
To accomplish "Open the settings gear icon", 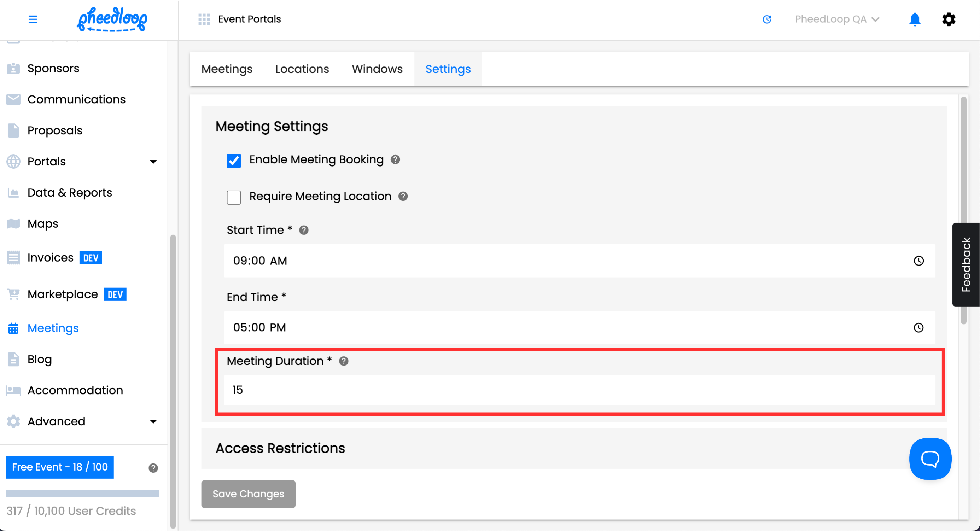I will coord(949,19).
